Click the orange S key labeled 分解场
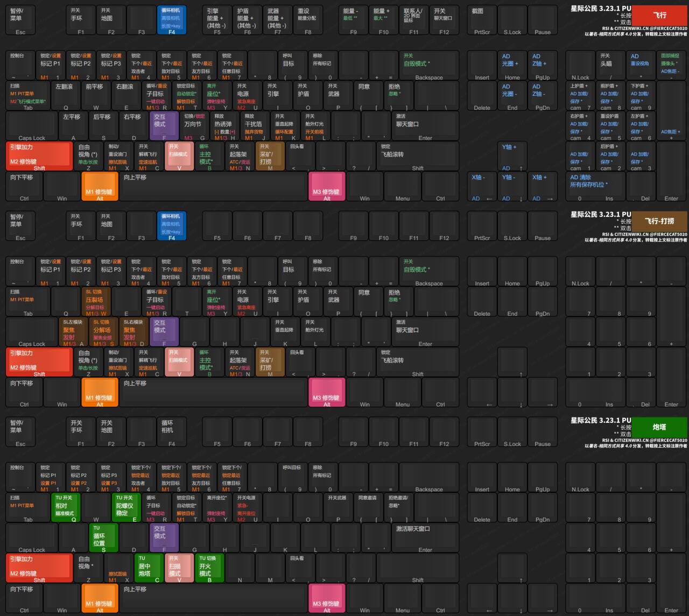Viewport: 689px width, 616px height. click(x=103, y=332)
